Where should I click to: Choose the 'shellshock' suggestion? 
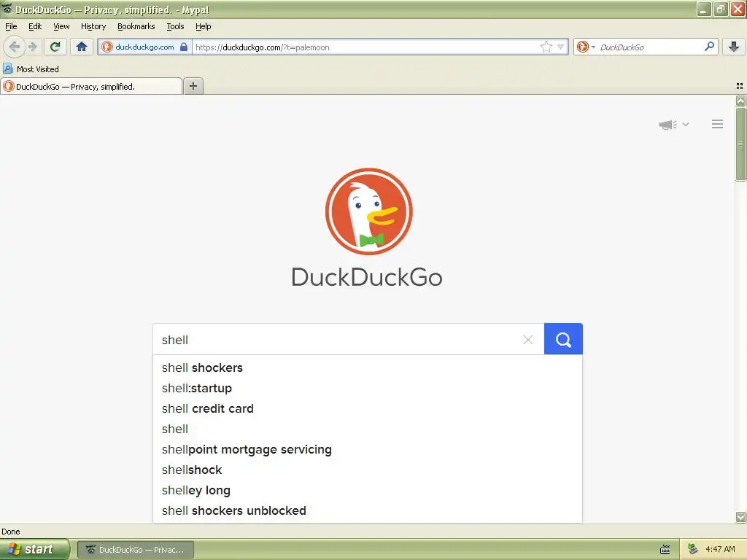click(x=368, y=470)
